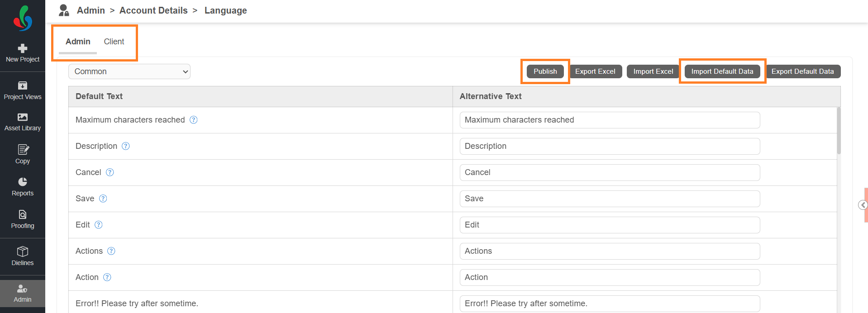Edit alternative text for Error!! message
The width and height of the screenshot is (868, 313).
pyautogui.click(x=610, y=304)
